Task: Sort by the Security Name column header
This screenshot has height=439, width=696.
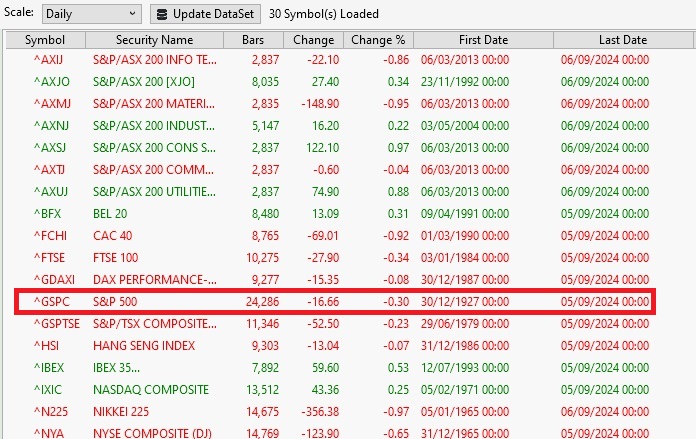Action: pyautogui.click(x=154, y=40)
